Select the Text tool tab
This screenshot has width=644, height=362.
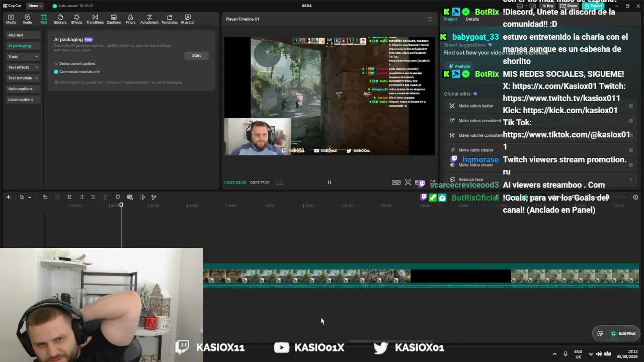click(x=44, y=19)
